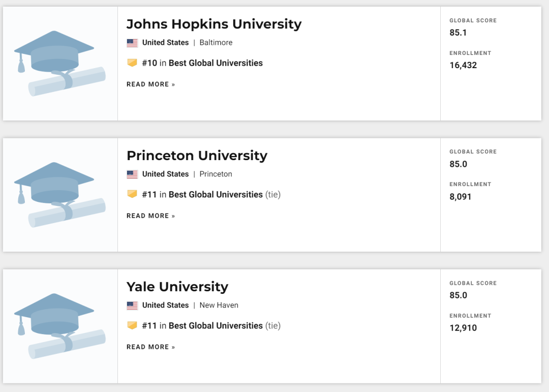Click the Princeton graduation cap icon
This screenshot has height=392, width=549.
point(60,194)
